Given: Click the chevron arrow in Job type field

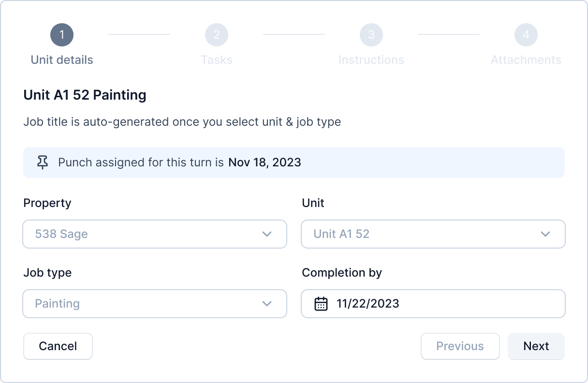Looking at the screenshot, I should point(267,304).
